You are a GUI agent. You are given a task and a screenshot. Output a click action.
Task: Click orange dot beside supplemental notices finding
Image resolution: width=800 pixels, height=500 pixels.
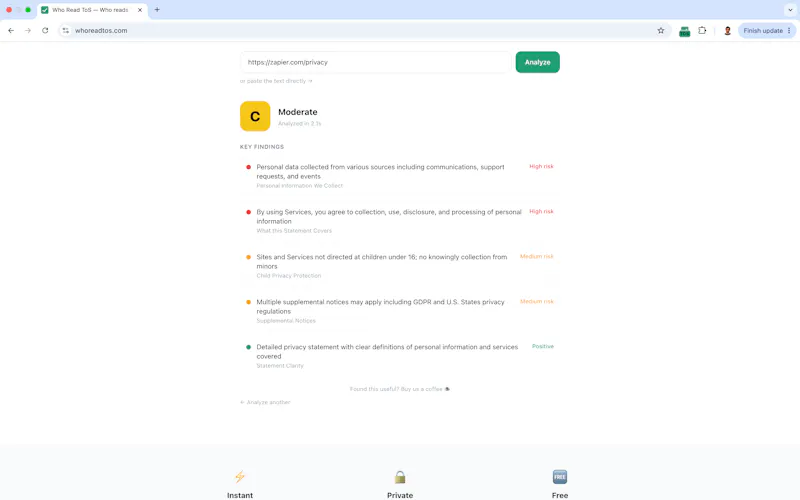click(x=248, y=302)
